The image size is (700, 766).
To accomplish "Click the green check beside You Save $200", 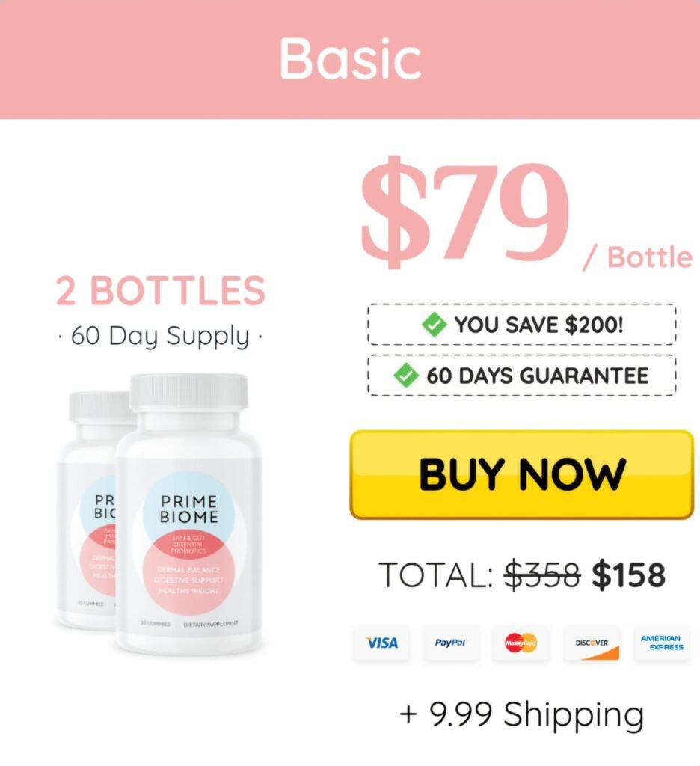I will point(434,325).
